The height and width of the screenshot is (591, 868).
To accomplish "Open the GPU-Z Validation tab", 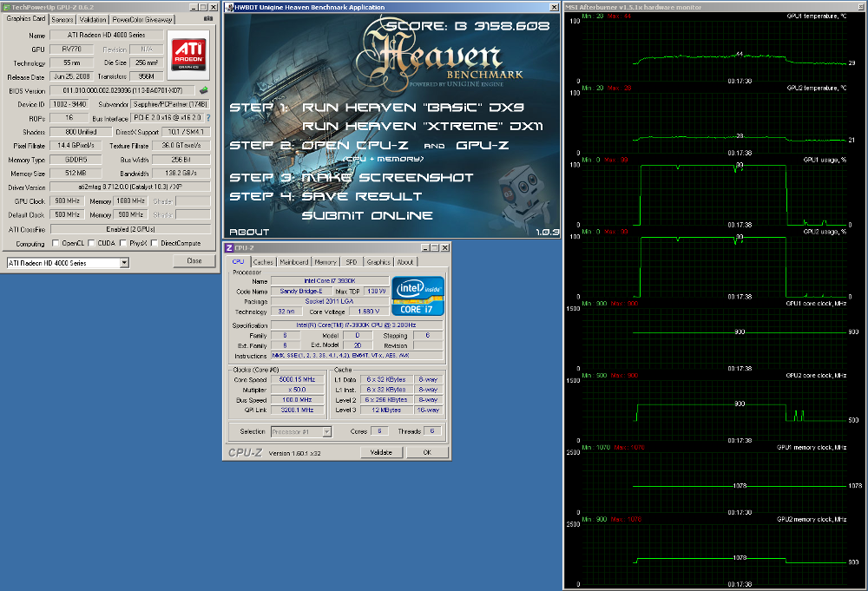I will click(93, 19).
